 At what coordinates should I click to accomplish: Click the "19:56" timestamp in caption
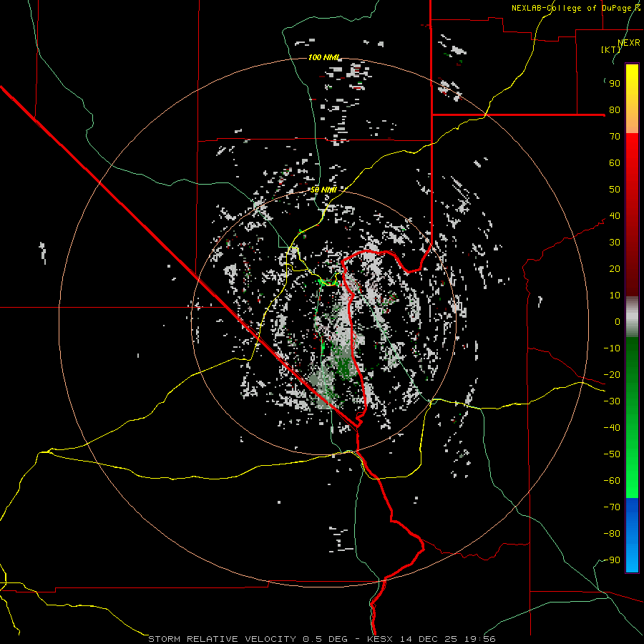pos(479,639)
